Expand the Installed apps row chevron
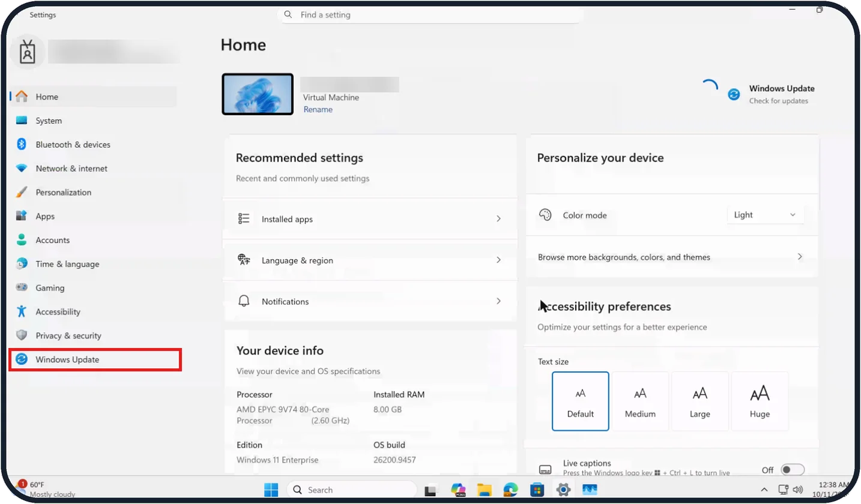861x504 pixels. click(x=498, y=219)
